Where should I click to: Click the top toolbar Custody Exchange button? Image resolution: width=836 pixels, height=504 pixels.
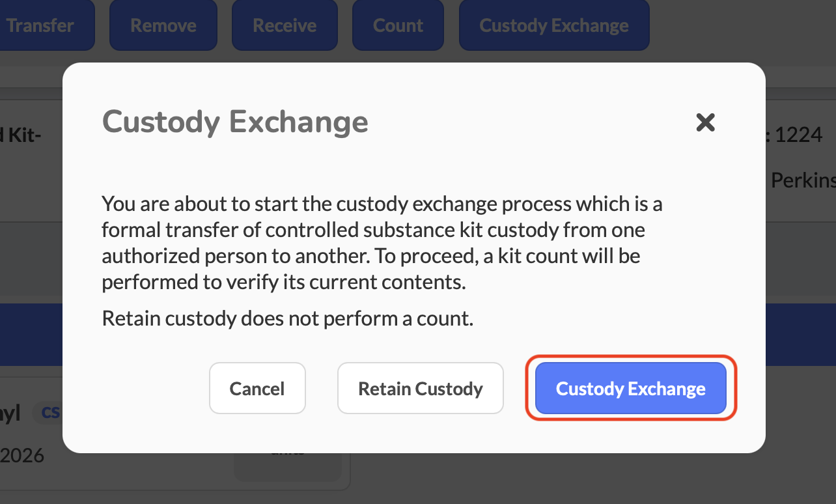coord(554,25)
